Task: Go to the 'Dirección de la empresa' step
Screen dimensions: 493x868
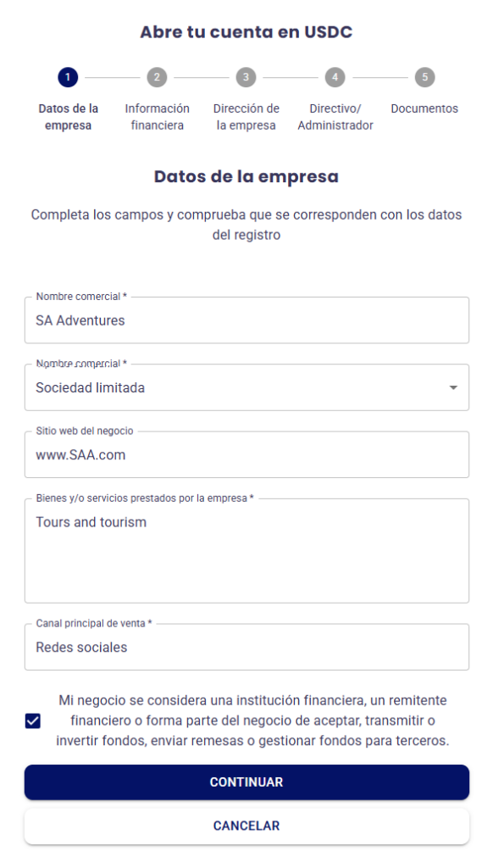Action: pyautogui.click(x=246, y=116)
